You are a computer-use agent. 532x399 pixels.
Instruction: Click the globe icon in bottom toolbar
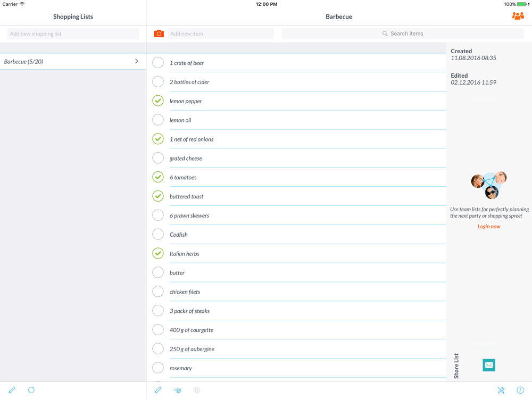(197, 390)
